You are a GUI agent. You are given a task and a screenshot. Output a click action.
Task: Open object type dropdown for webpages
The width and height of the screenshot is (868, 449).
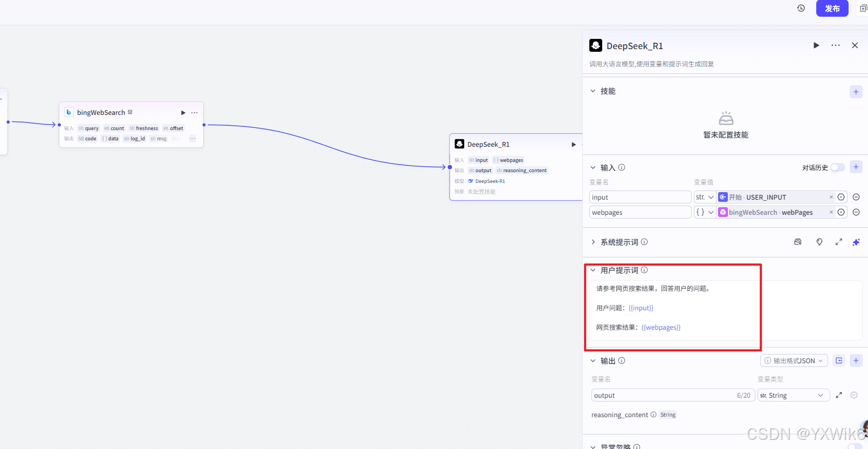(x=705, y=212)
